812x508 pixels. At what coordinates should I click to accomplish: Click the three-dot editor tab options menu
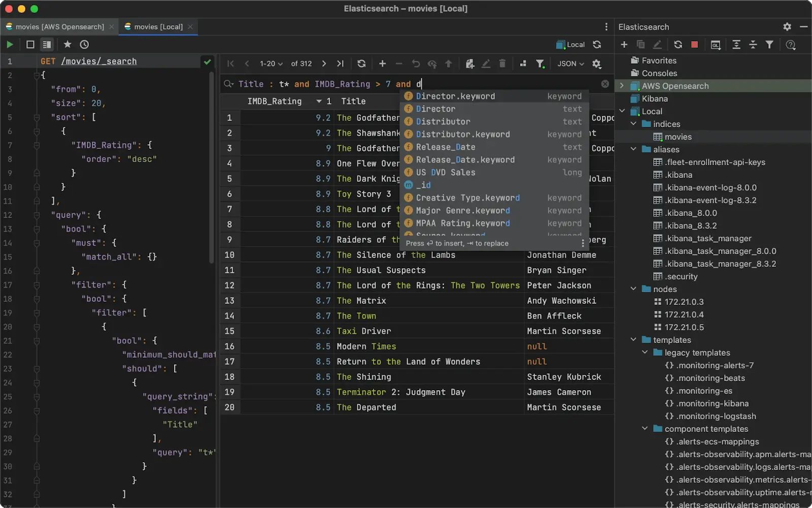(606, 27)
